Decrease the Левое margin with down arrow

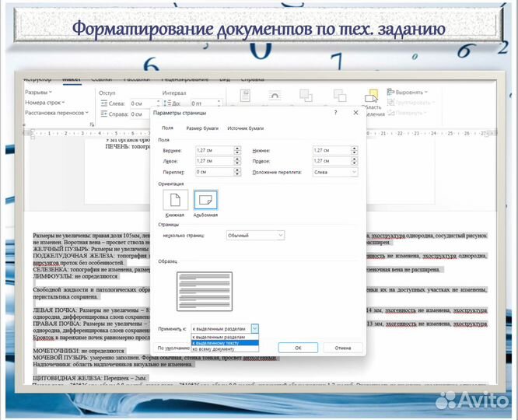[x=237, y=163]
